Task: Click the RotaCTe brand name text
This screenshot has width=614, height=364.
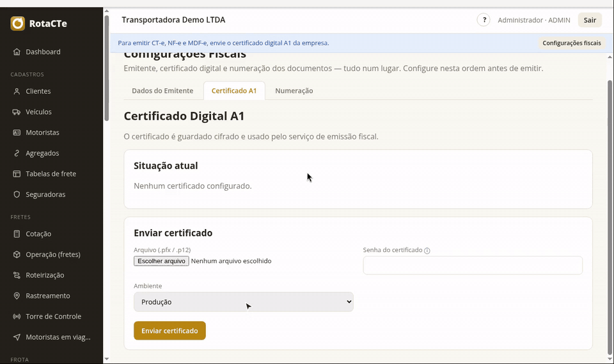Action: [48, 24]
